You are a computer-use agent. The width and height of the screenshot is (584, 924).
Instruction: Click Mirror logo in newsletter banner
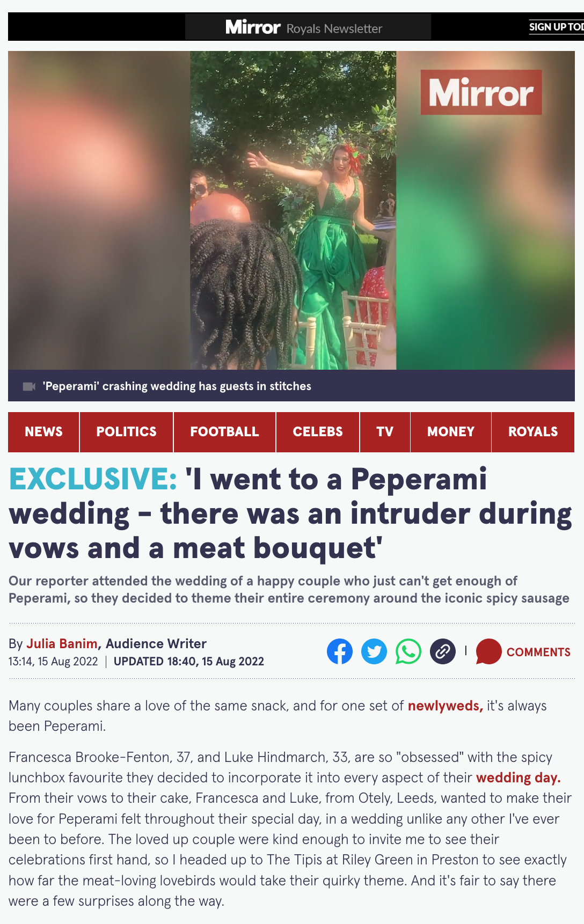pos(253,27)
